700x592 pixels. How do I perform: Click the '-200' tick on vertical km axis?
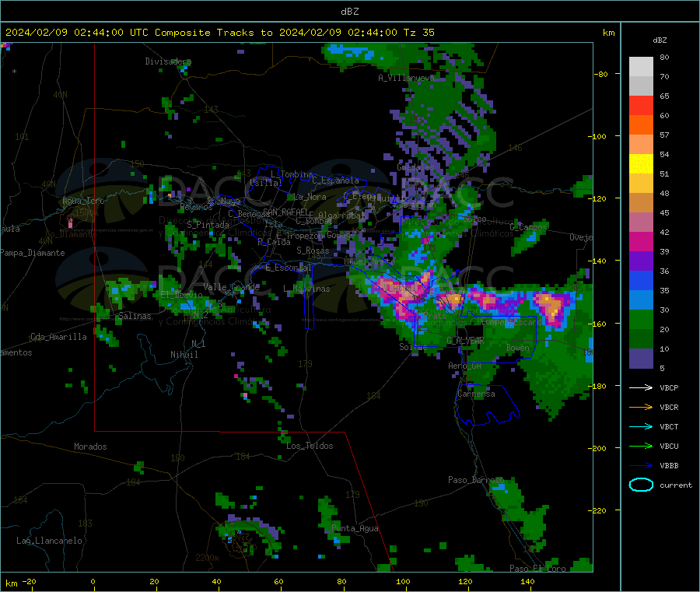(597, 448)
